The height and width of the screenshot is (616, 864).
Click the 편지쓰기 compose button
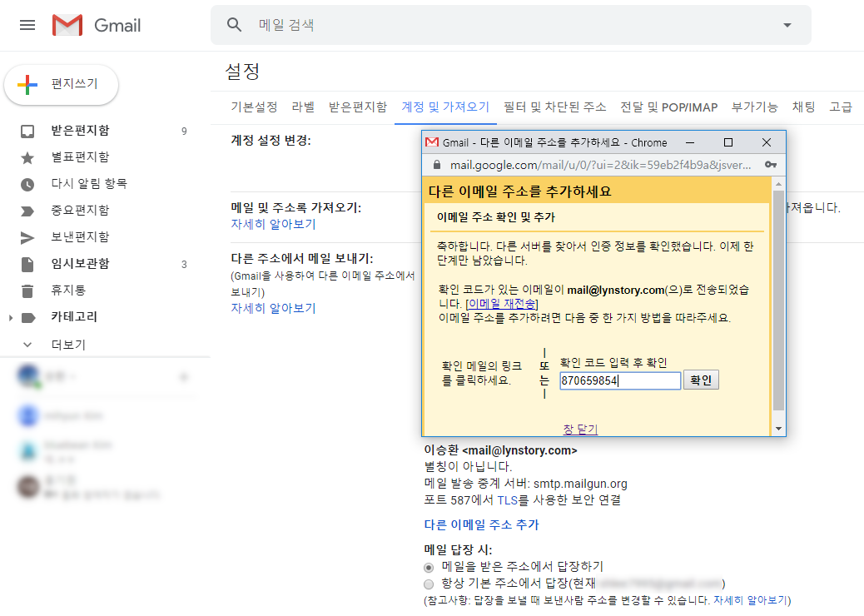pyautogui.click(x=61, y=84)
